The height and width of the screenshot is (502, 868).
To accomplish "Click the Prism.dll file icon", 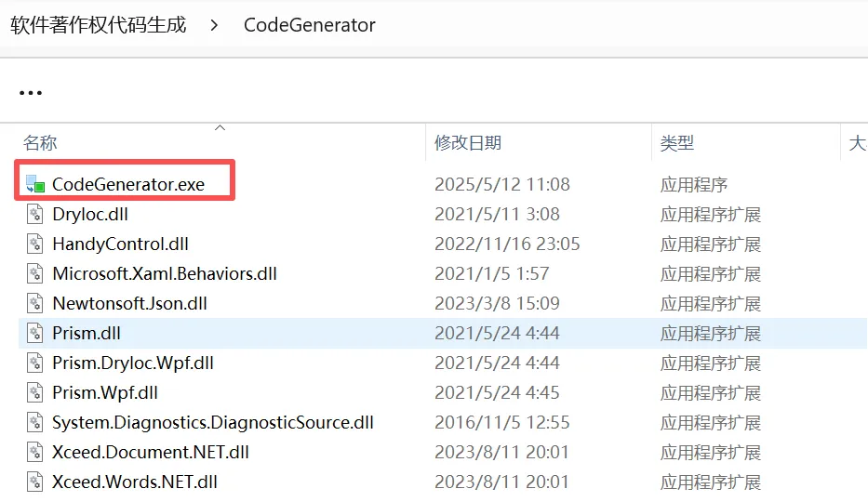I will coord(35,334).
